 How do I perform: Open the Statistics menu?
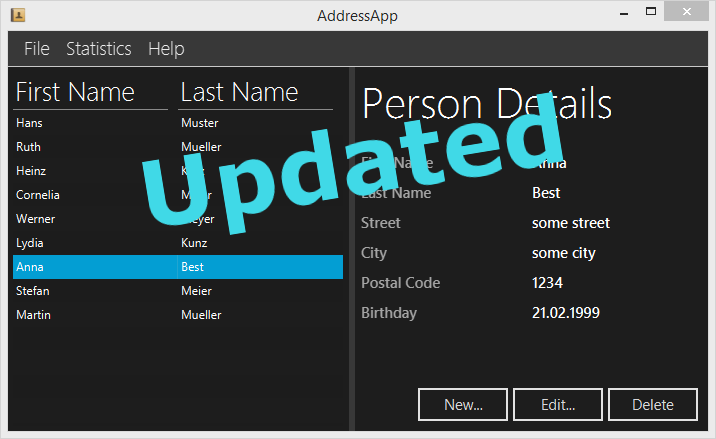click(x=99, y=48)
